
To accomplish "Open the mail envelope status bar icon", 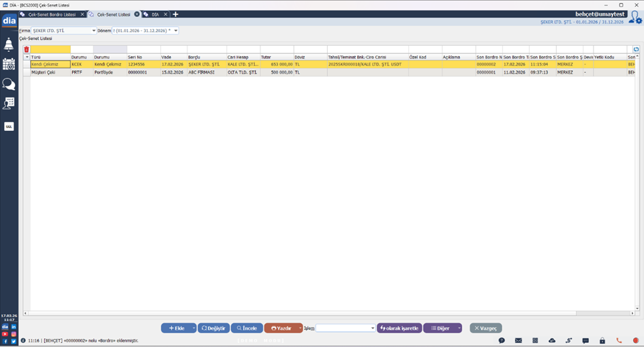I will tap(519, 340).
